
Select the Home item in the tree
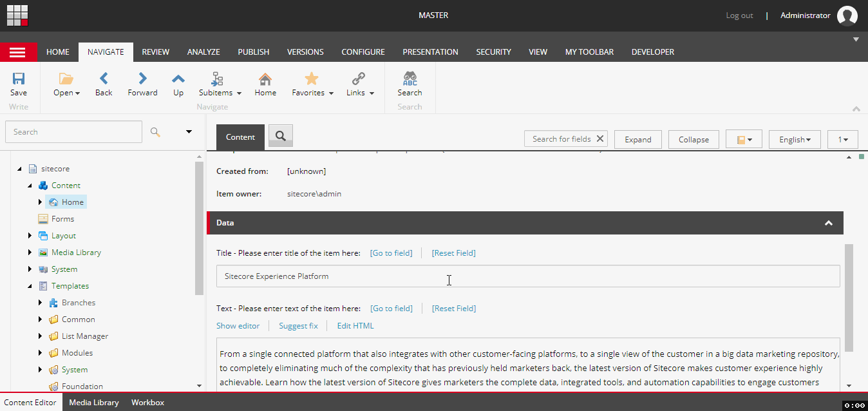pyautogui.click(x=67, y=202)
